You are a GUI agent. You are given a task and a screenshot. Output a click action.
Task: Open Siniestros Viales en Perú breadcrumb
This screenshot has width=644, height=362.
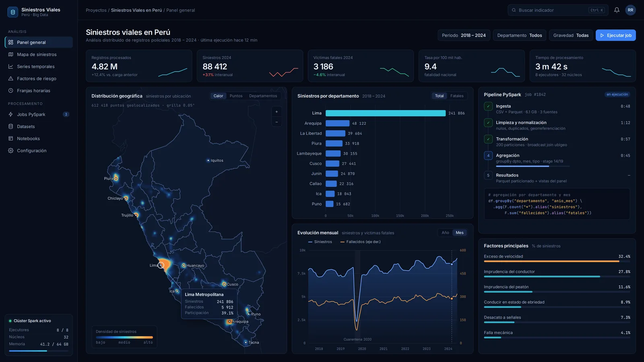(136, 10)
